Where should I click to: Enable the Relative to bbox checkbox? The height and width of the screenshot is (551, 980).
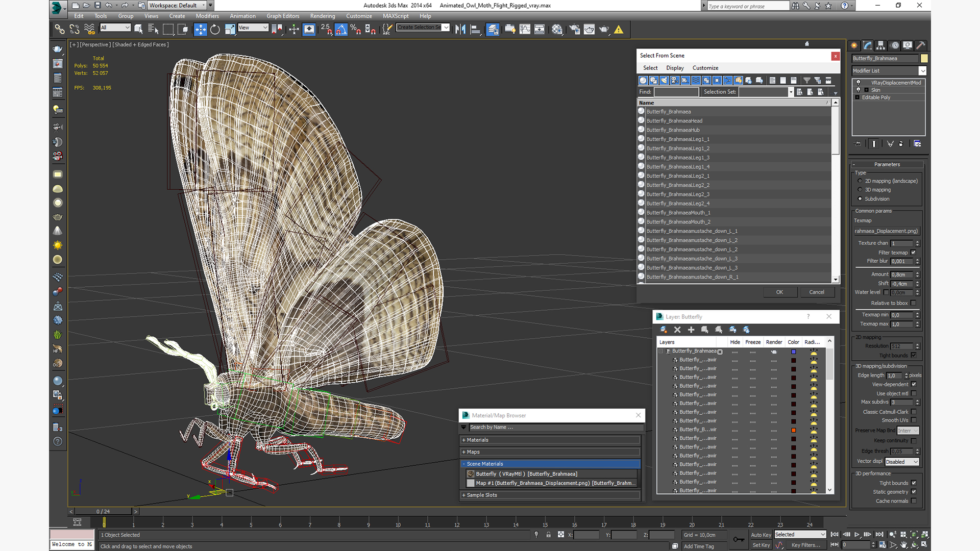913,303
